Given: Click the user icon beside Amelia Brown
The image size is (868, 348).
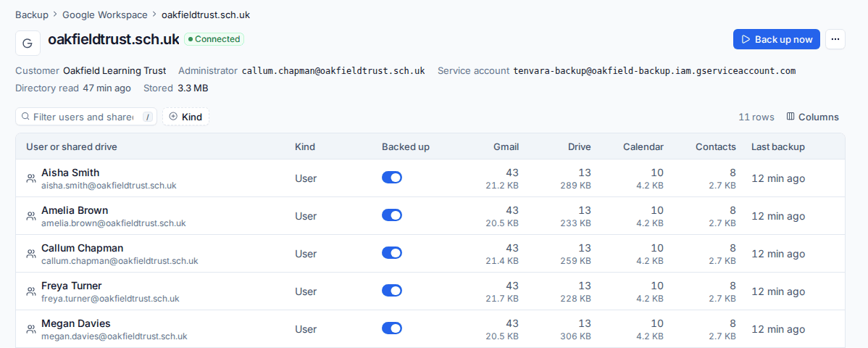Looking at the screenshot, I should pyautogui.click(x=31, y=216).
